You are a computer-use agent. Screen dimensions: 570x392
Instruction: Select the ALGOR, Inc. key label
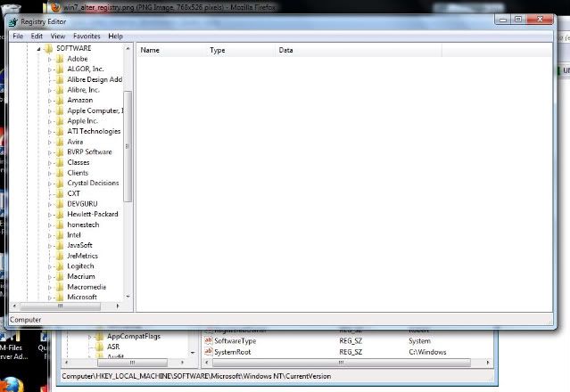tap(86, 69)
